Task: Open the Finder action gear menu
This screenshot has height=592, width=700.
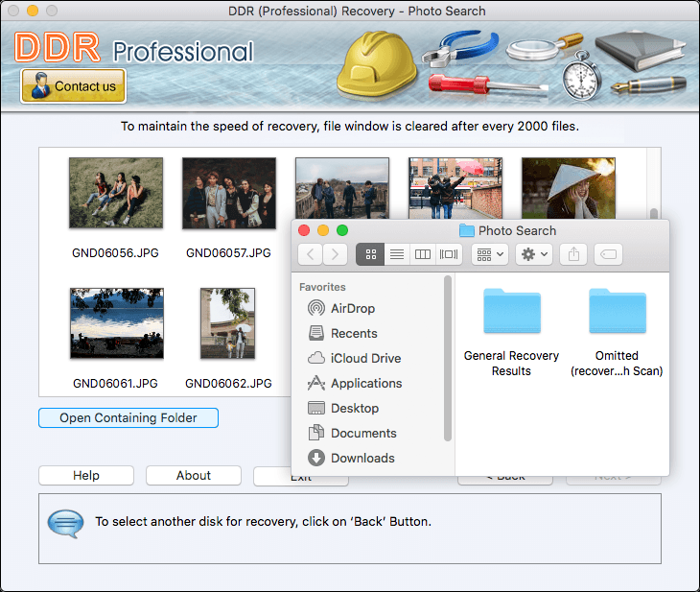Action: pyautogui.click(x=534, y=254)
